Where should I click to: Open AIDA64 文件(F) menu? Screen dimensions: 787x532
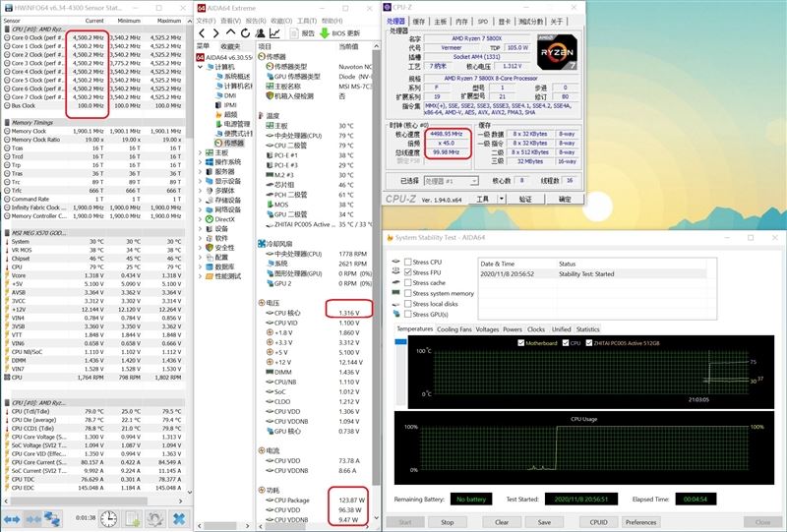pos(206,21)
